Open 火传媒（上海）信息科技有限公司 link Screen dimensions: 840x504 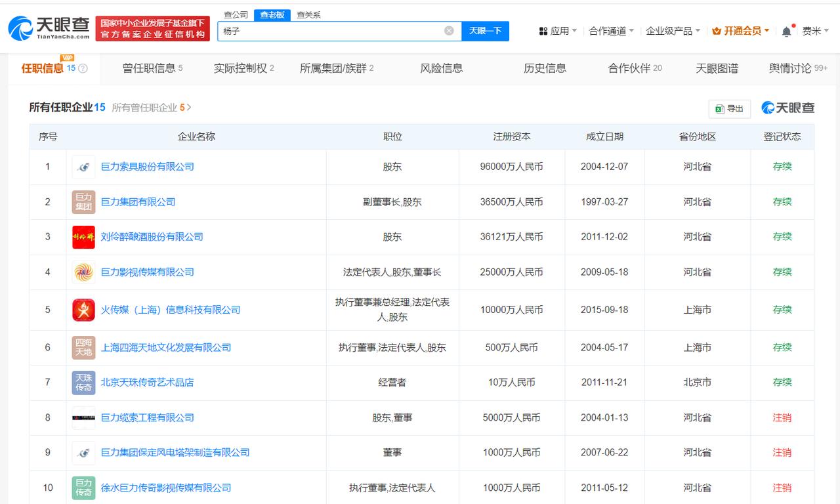coord(171,310)
